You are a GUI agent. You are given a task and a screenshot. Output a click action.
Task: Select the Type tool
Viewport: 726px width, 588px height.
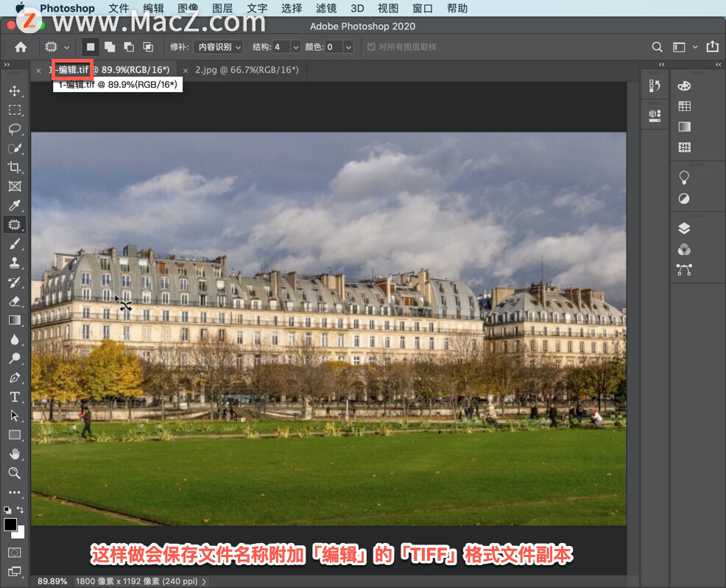click(x=14, y=397)
